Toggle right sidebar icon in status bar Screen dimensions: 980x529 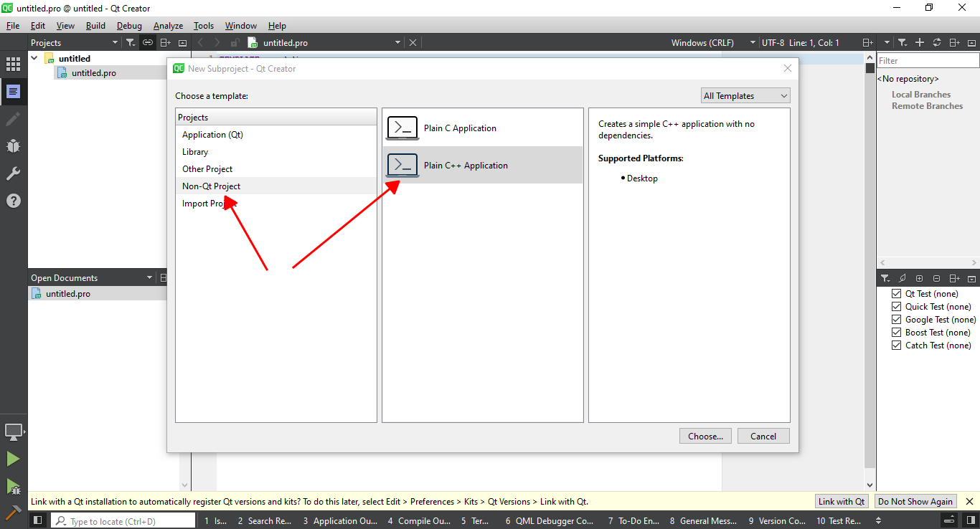pyautogui.click(x=969, y=521)
